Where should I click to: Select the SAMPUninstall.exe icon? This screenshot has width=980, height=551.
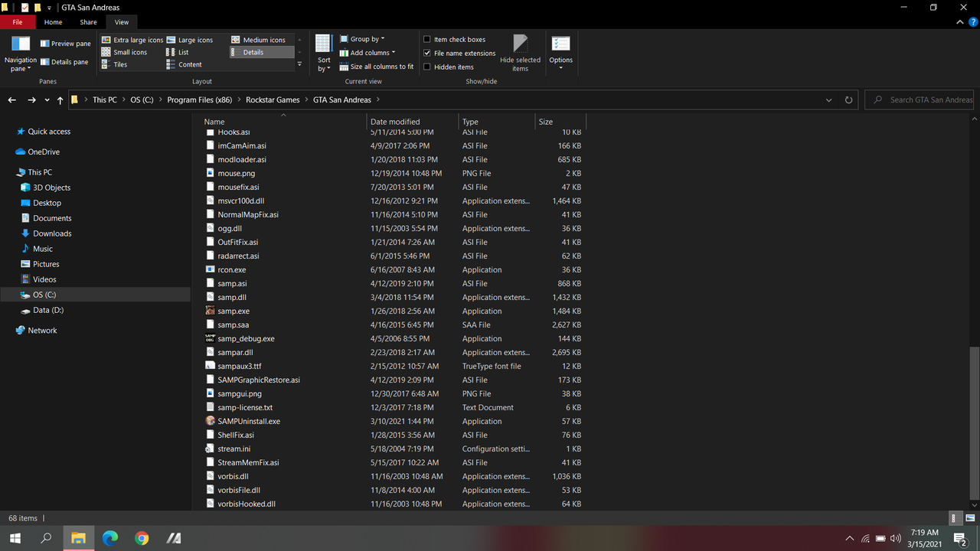click(211, 422)
